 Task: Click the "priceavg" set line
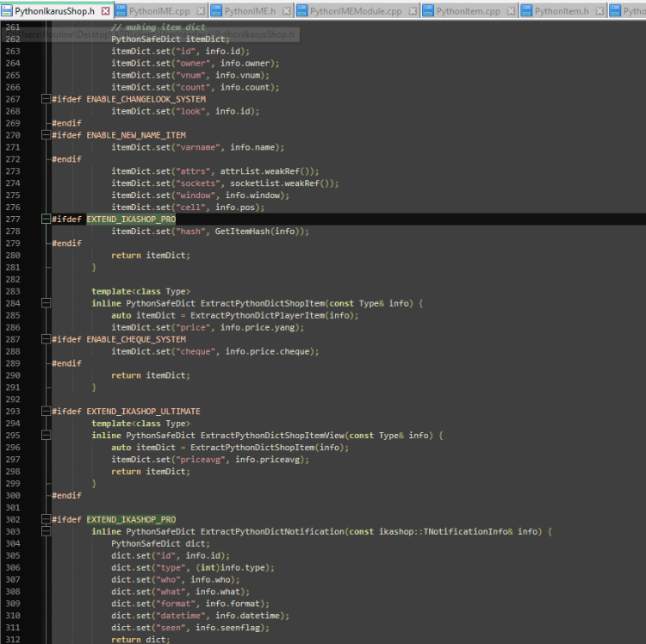point(210,459)
